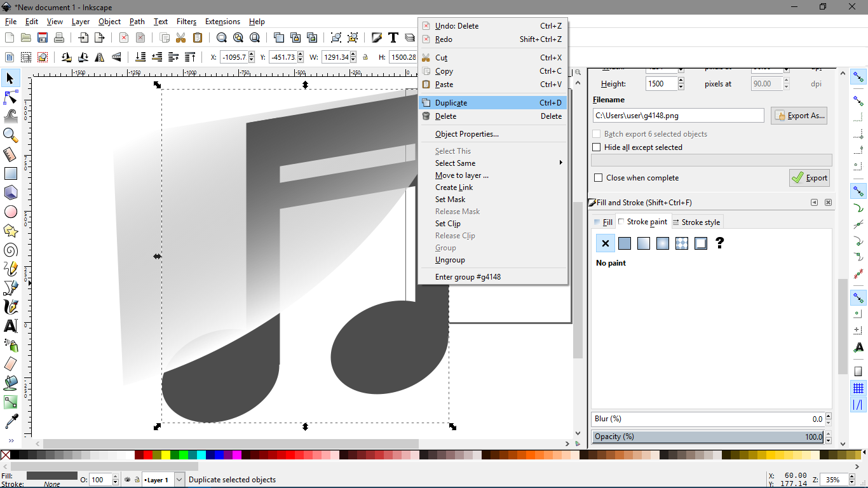Viewport: 868px width, 488px height.
Task: Select the Star and polygon tool
Action: pos(11,231)
